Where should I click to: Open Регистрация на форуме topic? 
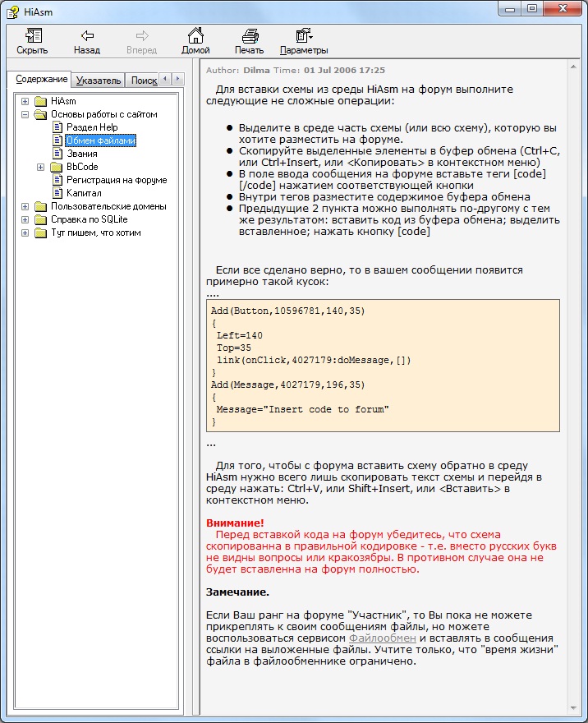pos(117,180)
